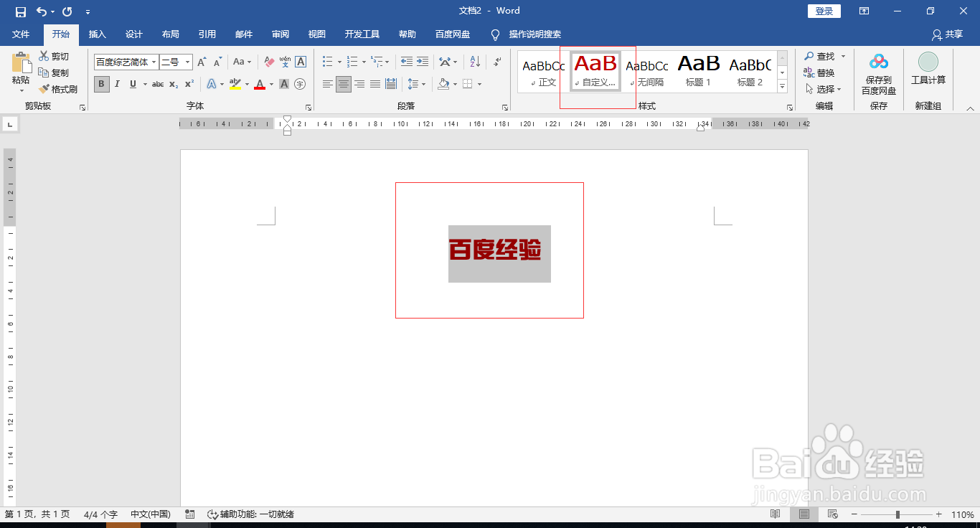This screenshot has width=980, height=528.
Task: Expand the font color dropdown arrow
Action: 271,84
